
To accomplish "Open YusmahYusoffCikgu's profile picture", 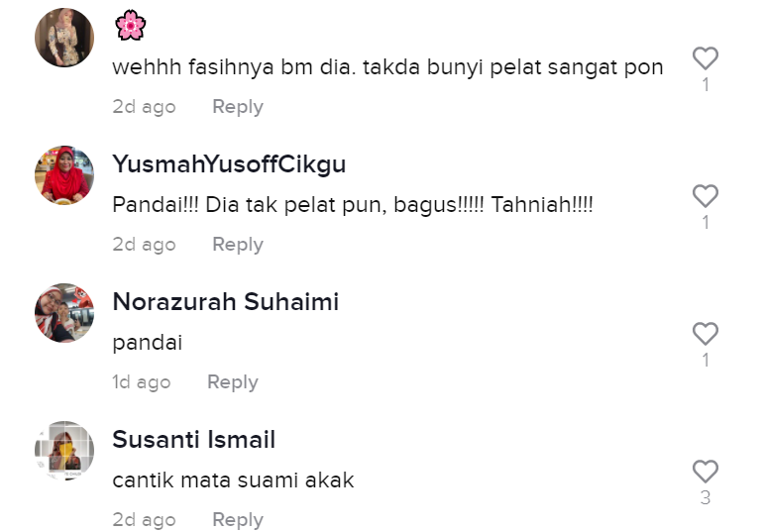I will point(64,175).
